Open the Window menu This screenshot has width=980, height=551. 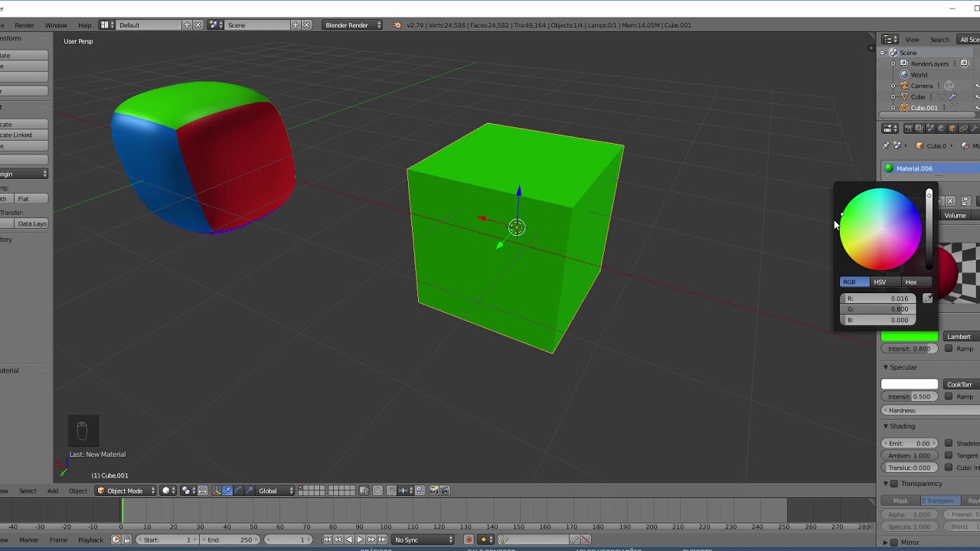click(56, 25)
